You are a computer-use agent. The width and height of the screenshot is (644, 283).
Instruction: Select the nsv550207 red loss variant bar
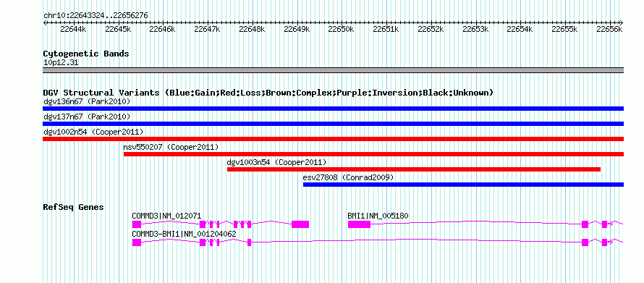(x=374, y=154)
